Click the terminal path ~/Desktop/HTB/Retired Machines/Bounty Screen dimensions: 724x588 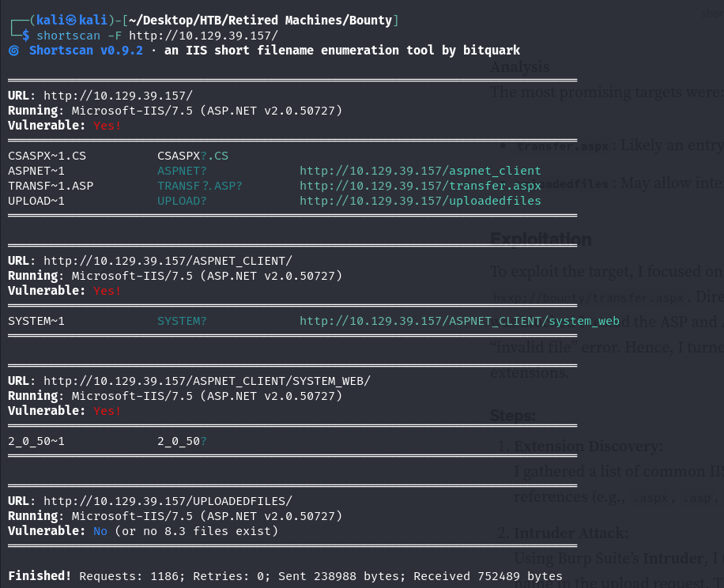260,21
